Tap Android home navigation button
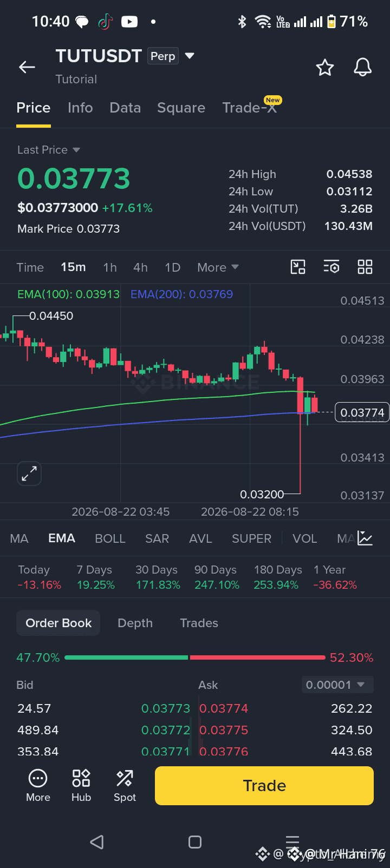Image resolution: width=390 pixels, height=868 pixels. 195,841
